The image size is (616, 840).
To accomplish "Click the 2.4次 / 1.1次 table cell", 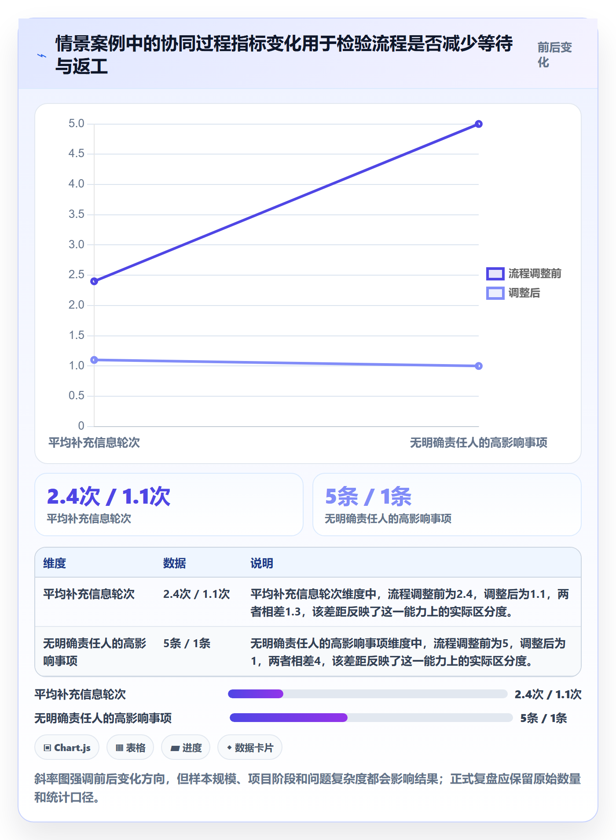I will coord(196,594).
